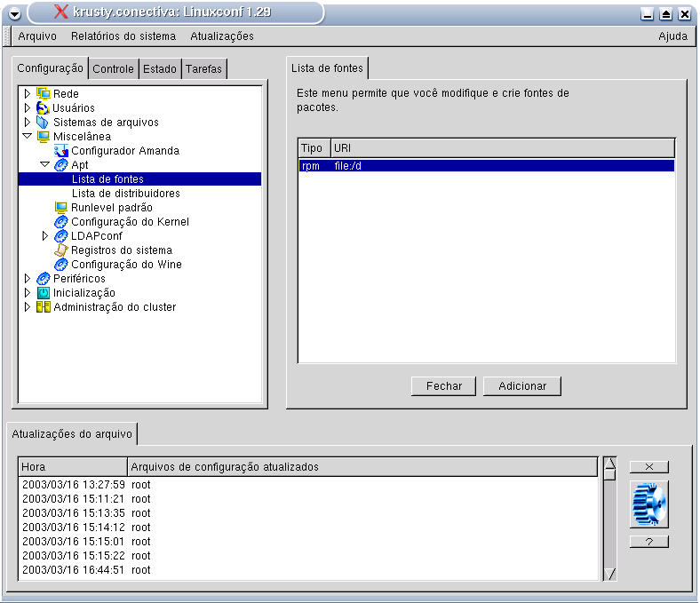
Task: Open the Ajuda menu
Action: point(672,36)
